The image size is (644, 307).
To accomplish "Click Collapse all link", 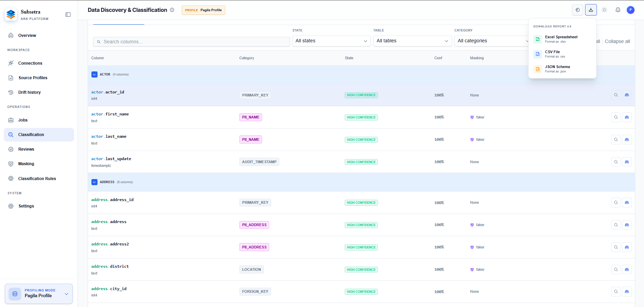I will (x=617, y=41).
